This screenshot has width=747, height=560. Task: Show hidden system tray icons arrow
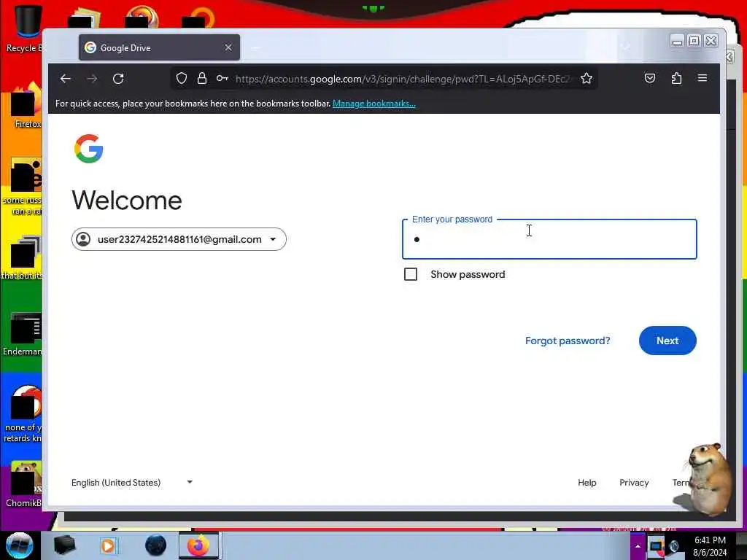tap(638, 546)
